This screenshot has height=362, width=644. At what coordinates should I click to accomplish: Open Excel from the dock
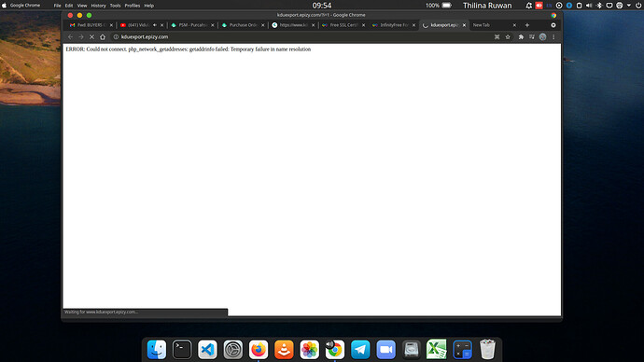click(437, 350)
